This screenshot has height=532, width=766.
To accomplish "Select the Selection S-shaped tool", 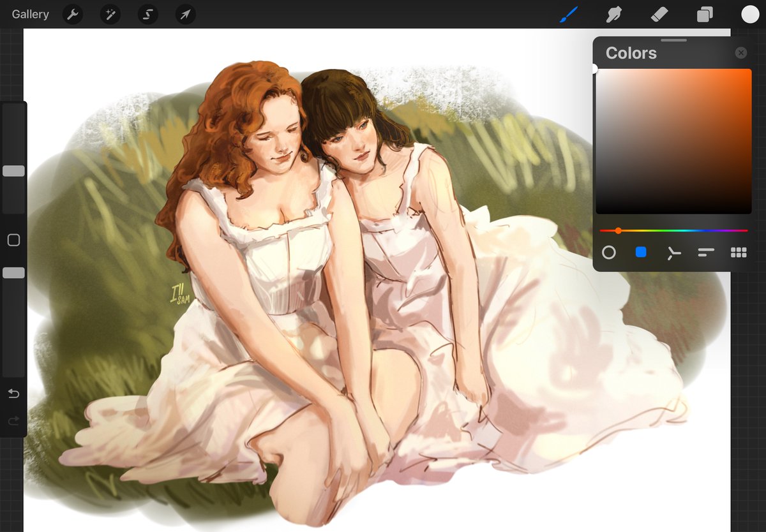I will (x=147, y=14).
